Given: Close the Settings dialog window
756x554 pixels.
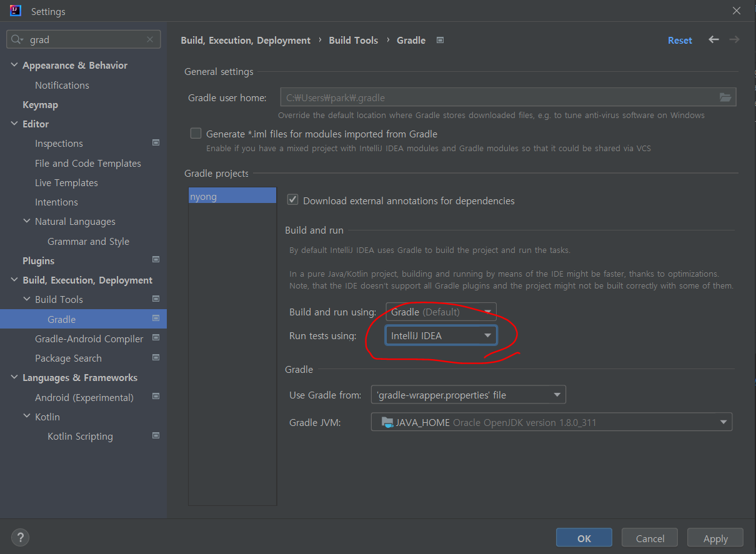Looking at the screenshot, I should (x=737, y=11).
